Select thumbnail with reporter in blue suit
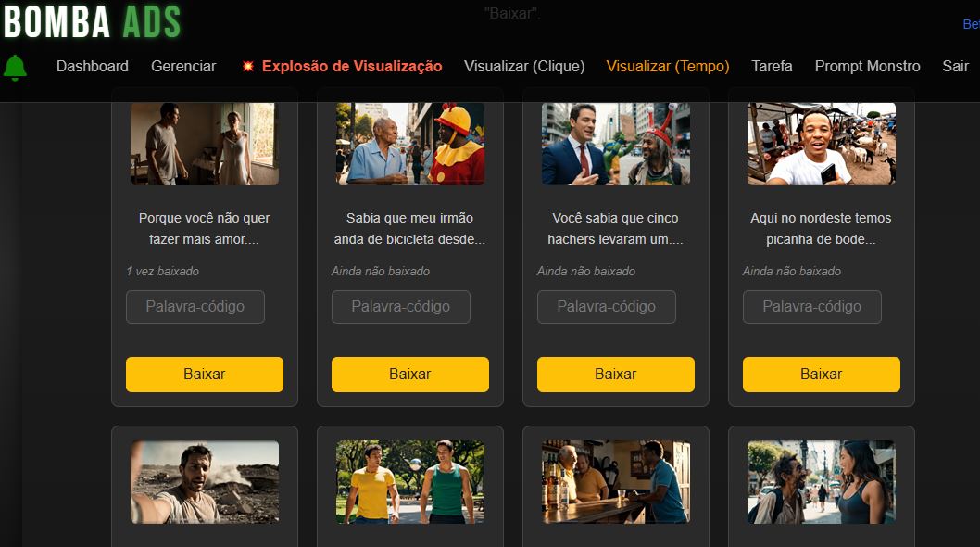This screenshot has width=980, height=547. (616, 144)
